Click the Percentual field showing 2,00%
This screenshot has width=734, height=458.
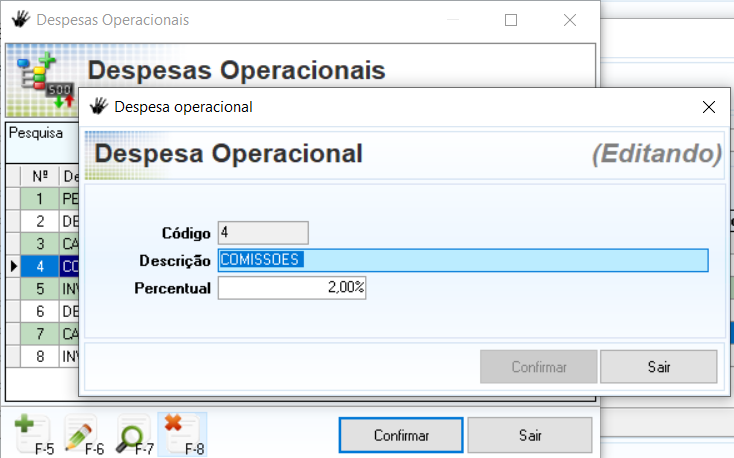292,288
